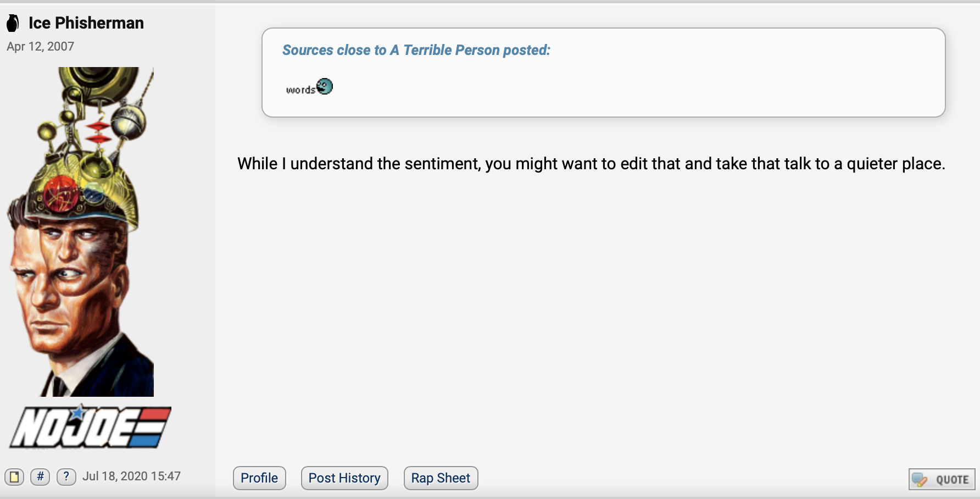Open the Rap Sheet for this user
The image size is (980, 499).
pos(441,478)
